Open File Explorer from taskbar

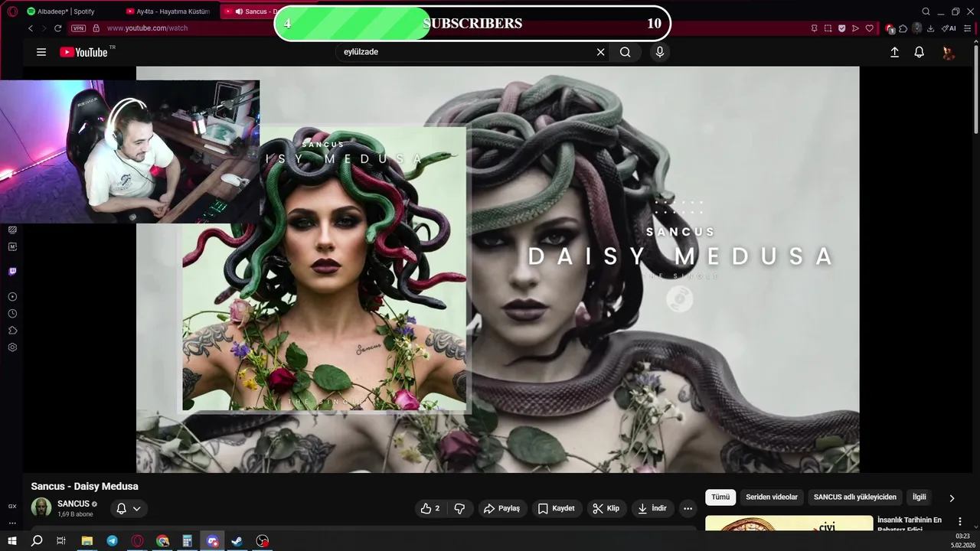point(87,541)
